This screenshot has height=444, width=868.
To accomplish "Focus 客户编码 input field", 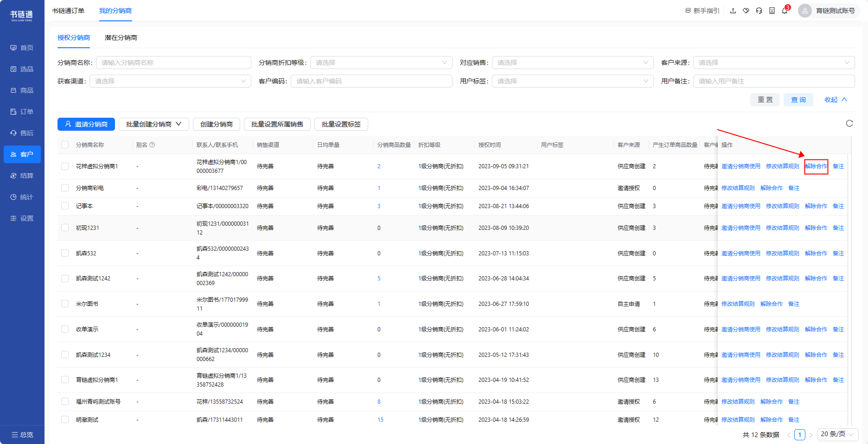I will (x=371, y=81).
